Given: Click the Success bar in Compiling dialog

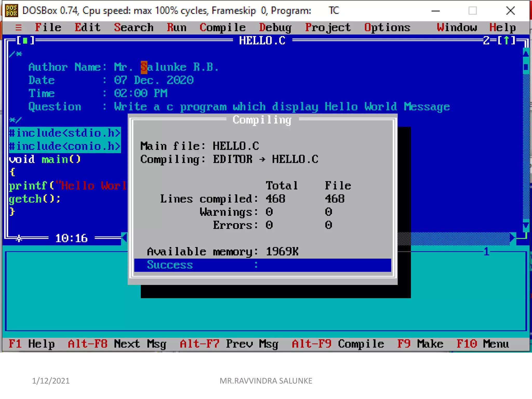Looking at the screenshot, I should click(x=262, y=265).
